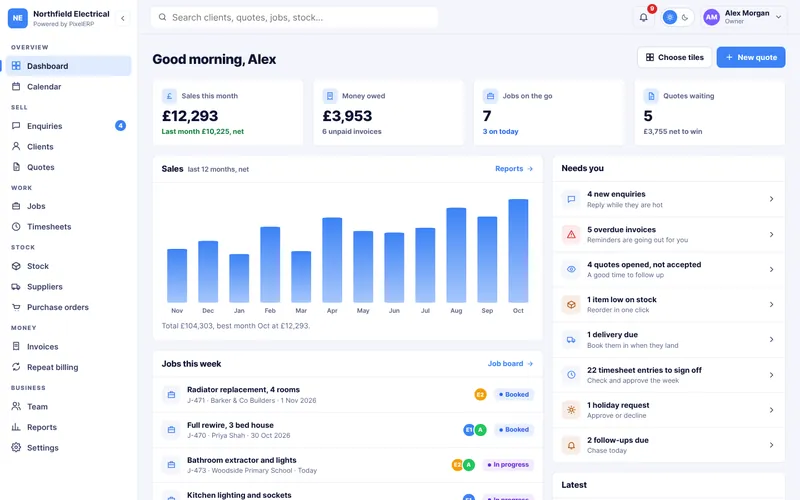This screenshot has height=500, width=800.
Task: Click the Stock box icon in sidebar
Action: tap(16, 266)
